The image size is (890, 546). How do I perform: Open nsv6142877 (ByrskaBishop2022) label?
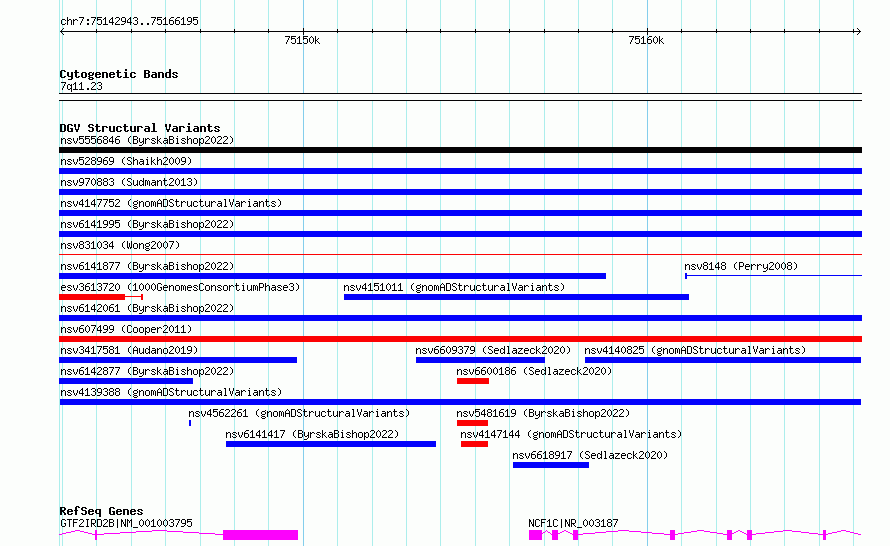(147, 371)
